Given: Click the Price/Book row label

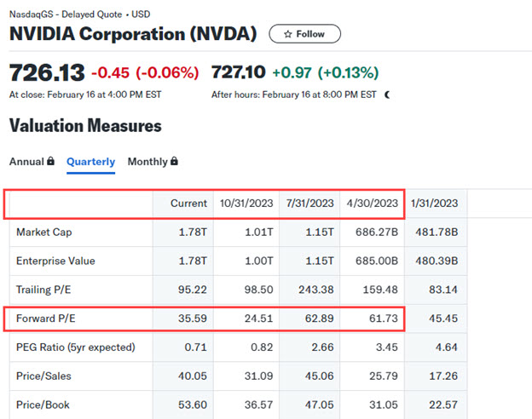Looking at the screenshot, I should [43, 405].
